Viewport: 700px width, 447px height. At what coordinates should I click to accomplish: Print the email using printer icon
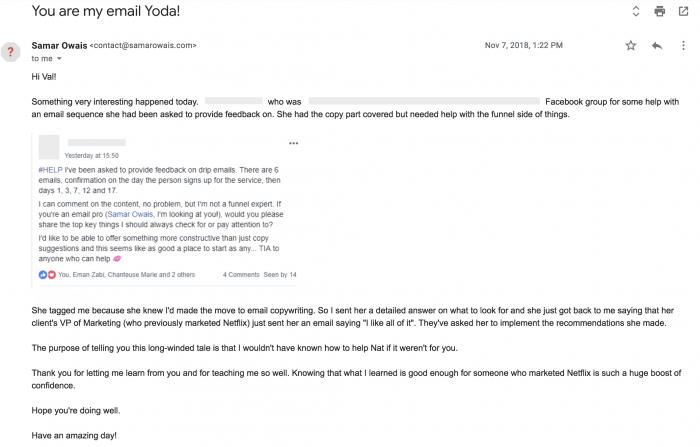[x=659, y=11]
